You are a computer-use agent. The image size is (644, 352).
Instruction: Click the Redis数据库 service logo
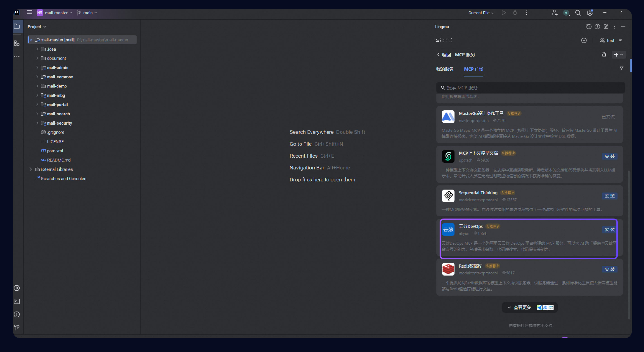[x=448, y=269]
